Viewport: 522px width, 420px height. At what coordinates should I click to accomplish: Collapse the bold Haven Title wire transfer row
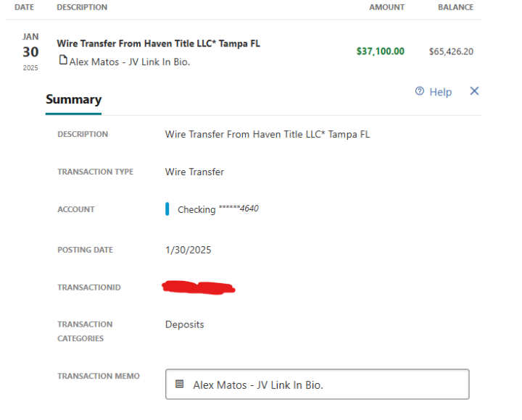click(158, 43)
